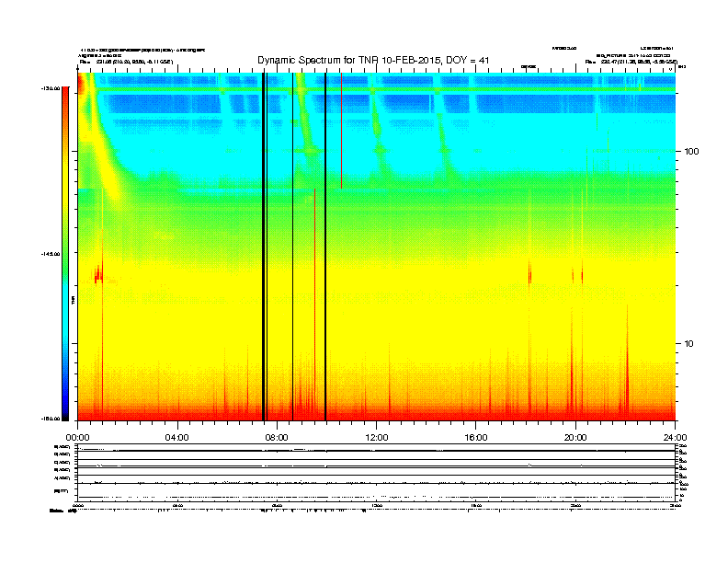The height and width of the screenshot is (563, 728).
Task: Click the 12:00 label on the main time axis
Action: coord(377,438)
